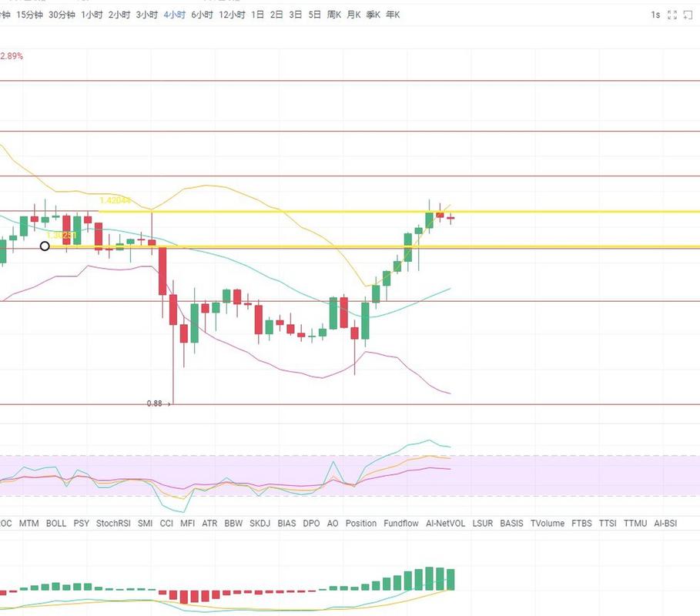The height and width of the screenshot is (616, 700).
Task: Select the LSUR indicator
Action: click(483, 523)
